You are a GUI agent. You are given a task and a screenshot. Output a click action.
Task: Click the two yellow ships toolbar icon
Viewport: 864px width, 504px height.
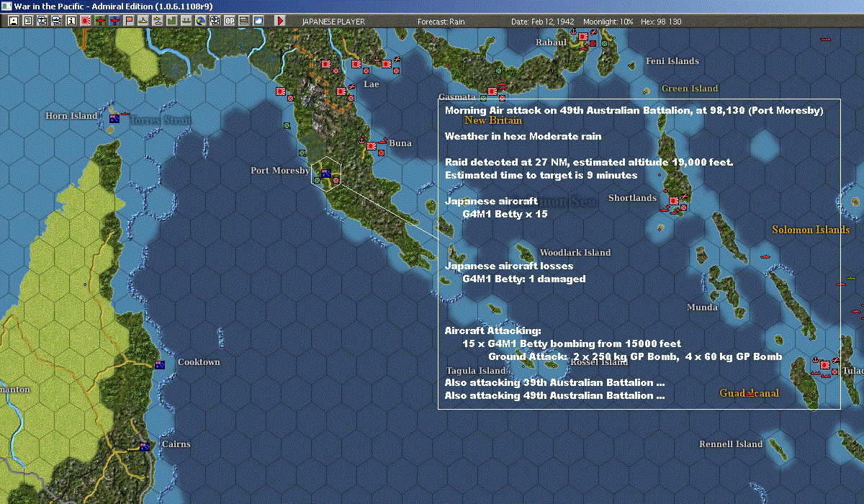pos(158,21)
